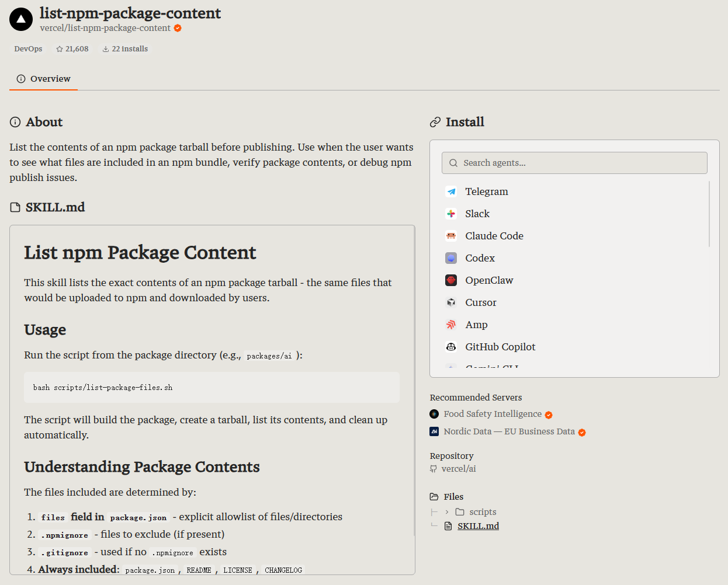Click the .npmignore item in list entry 2
Image resolution: width=728 pixels, height=585 pixels.
(x=65, y=535)
